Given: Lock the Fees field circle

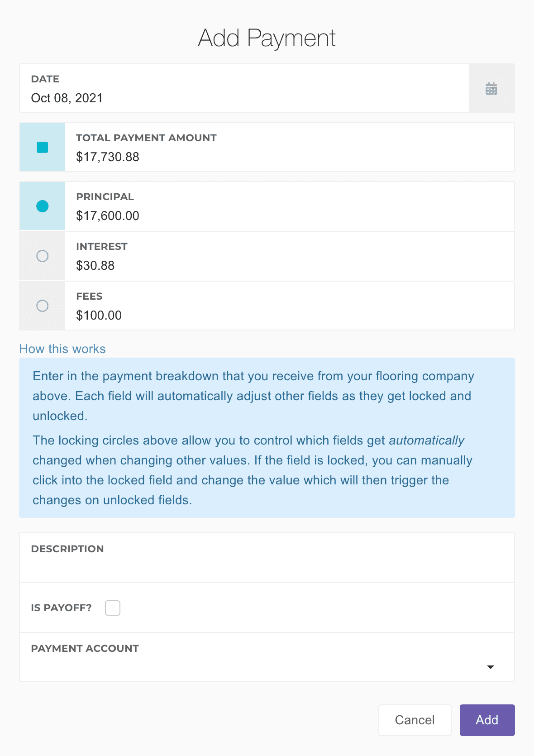Looking at the screenshot, I should pyautogui.click(x=43, y=306).
